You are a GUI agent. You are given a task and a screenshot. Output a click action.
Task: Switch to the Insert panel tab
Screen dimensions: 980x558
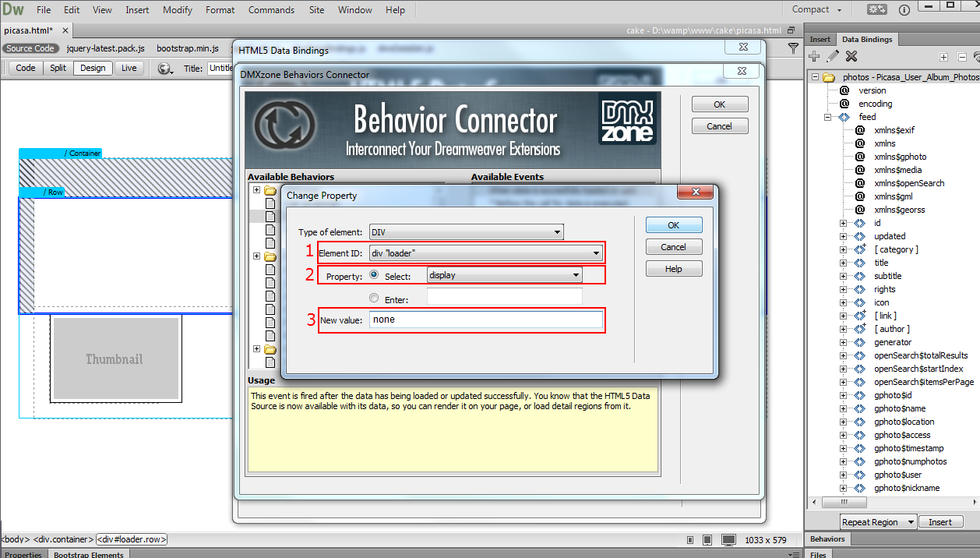click(x=820, y=39)
